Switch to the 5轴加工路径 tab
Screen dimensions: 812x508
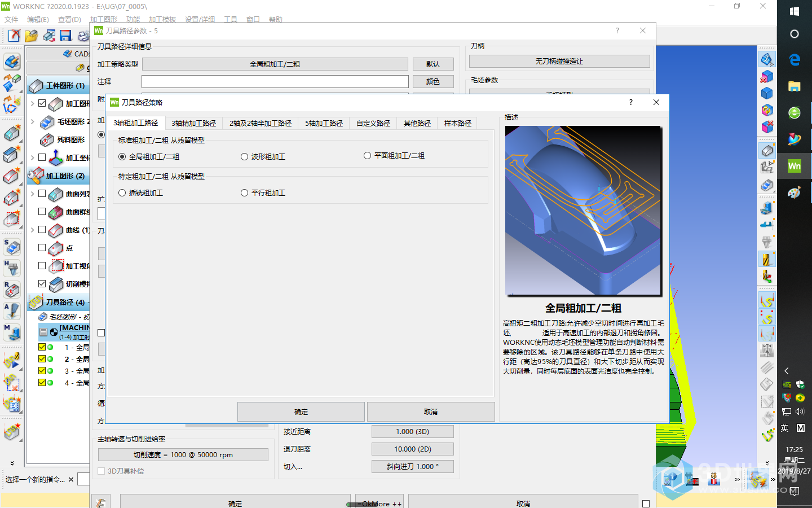coord(324,123)
